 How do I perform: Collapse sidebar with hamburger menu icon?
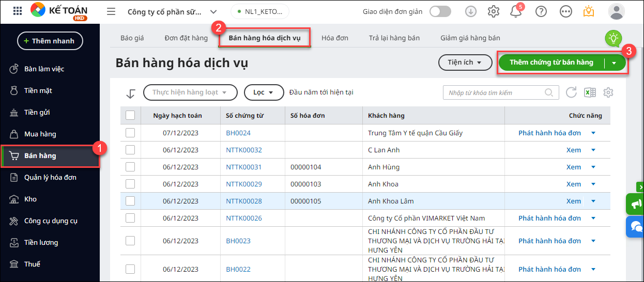[111, 11]
